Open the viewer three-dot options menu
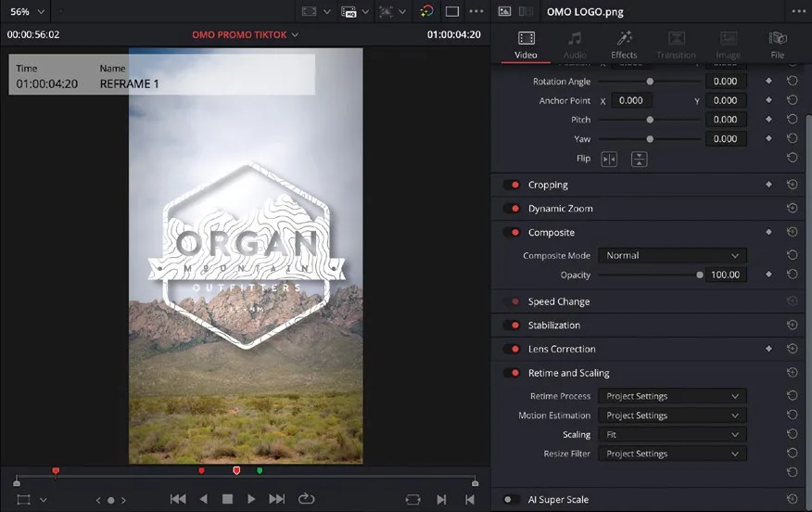812x512 pixels. (476, 11)
